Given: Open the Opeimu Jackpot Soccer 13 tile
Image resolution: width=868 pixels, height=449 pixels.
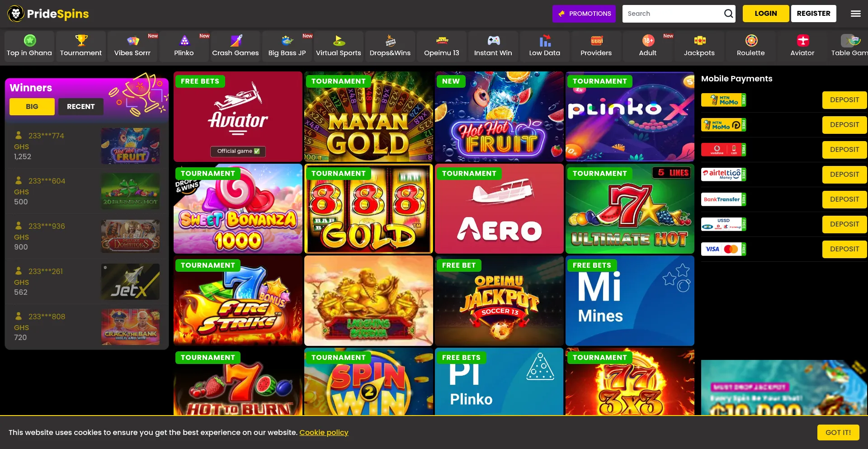Looking at the screenshot, I should [499, 301].
